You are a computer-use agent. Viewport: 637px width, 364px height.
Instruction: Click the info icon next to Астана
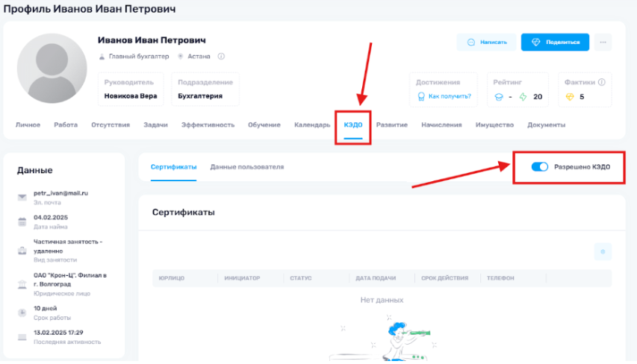[221, 57]
